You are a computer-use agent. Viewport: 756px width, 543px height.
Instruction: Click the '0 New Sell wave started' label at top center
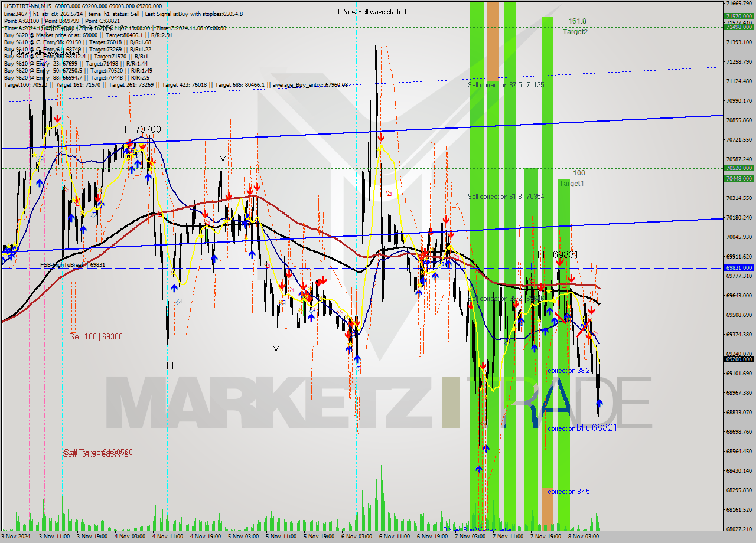372,11
